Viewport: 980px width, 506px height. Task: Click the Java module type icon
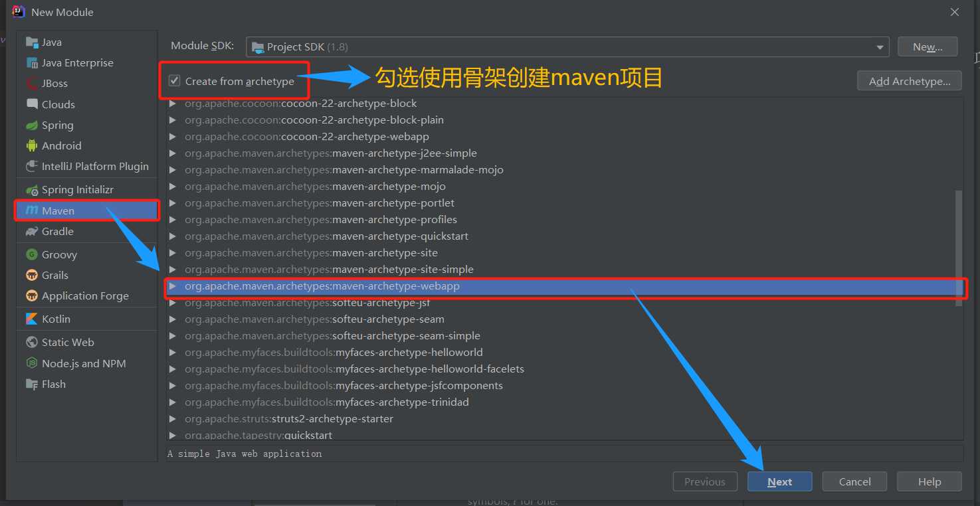32,42
